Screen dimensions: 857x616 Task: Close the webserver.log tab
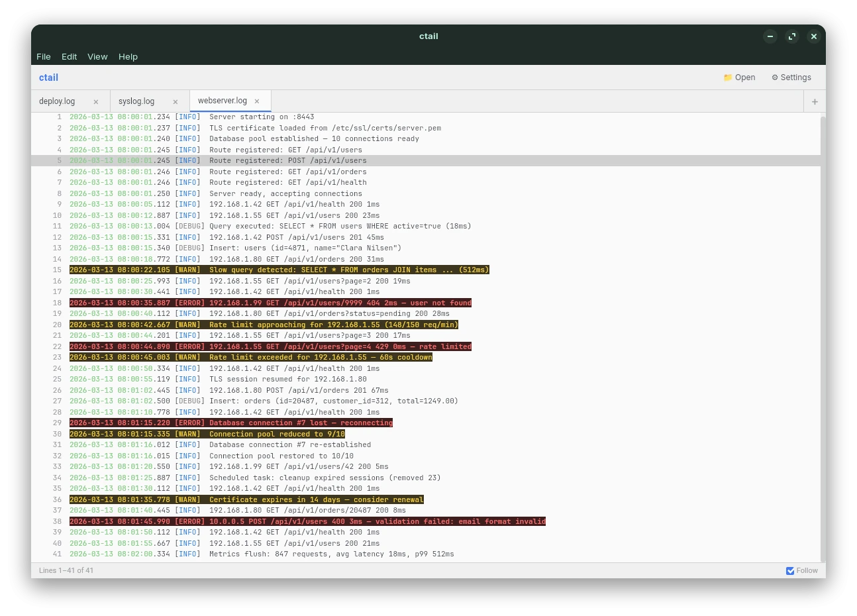[x=257, y=101]
